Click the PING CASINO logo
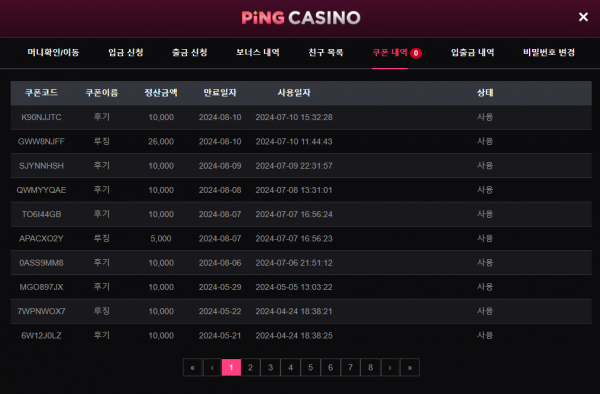The width and height of the screenshot is (600, 394). [x=301, y=18]
